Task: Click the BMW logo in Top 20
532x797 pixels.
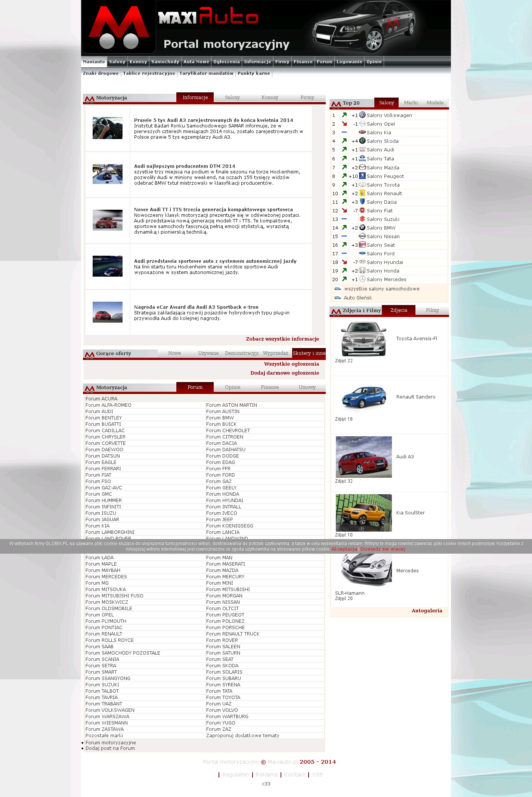Action: pyautogui.click(x=362, y=228)
